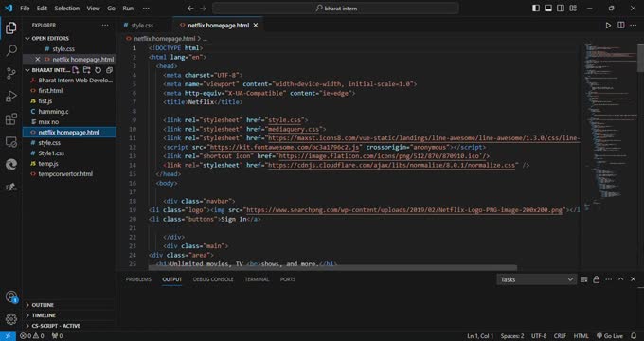The width and height of the screenshot is (644, 341).
Task: Open the Source Control view
Action: pyautogui.click(x=11, y=74)
